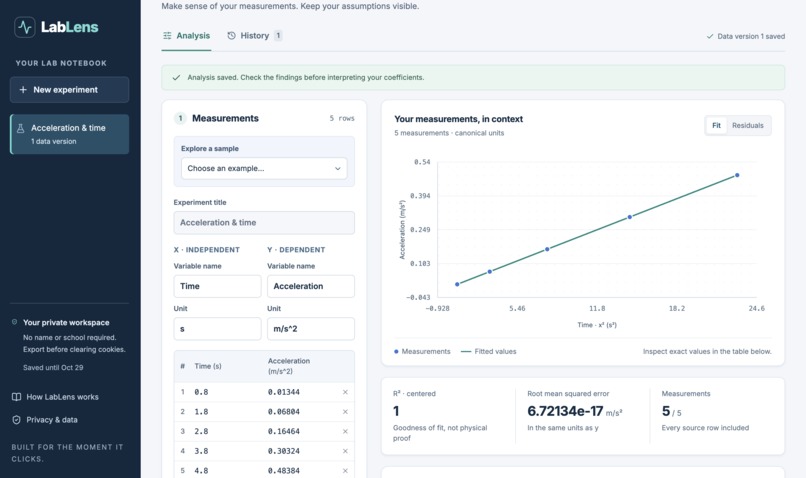Click the Acceleration cell 0.01344
Image resolution: width=806 pixels, height=478 pixels.
(x=284, y=392)
